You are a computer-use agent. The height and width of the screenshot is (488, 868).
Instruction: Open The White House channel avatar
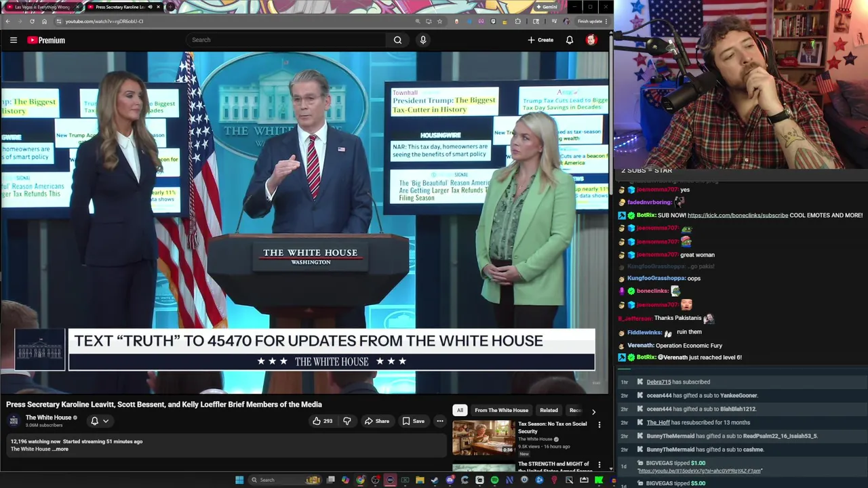14,421
